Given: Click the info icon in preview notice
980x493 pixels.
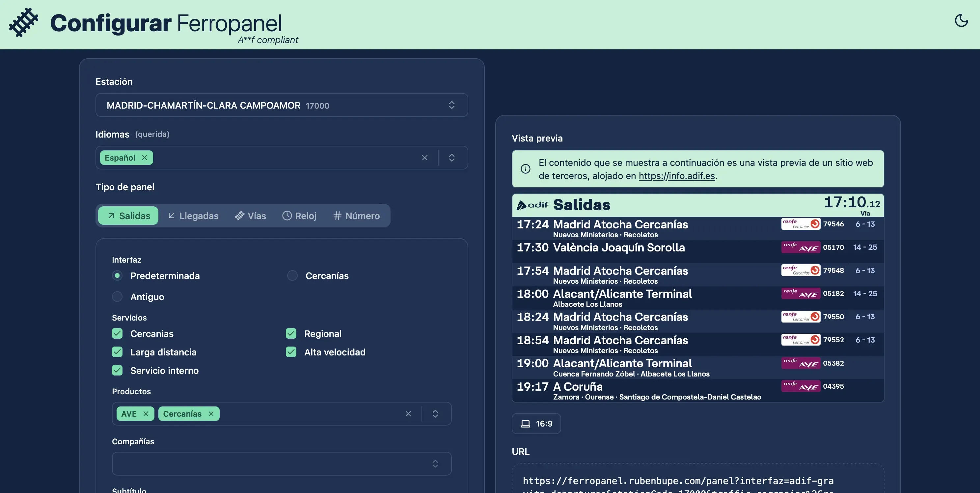Looking at the screenshot, I should coord(525,169).
